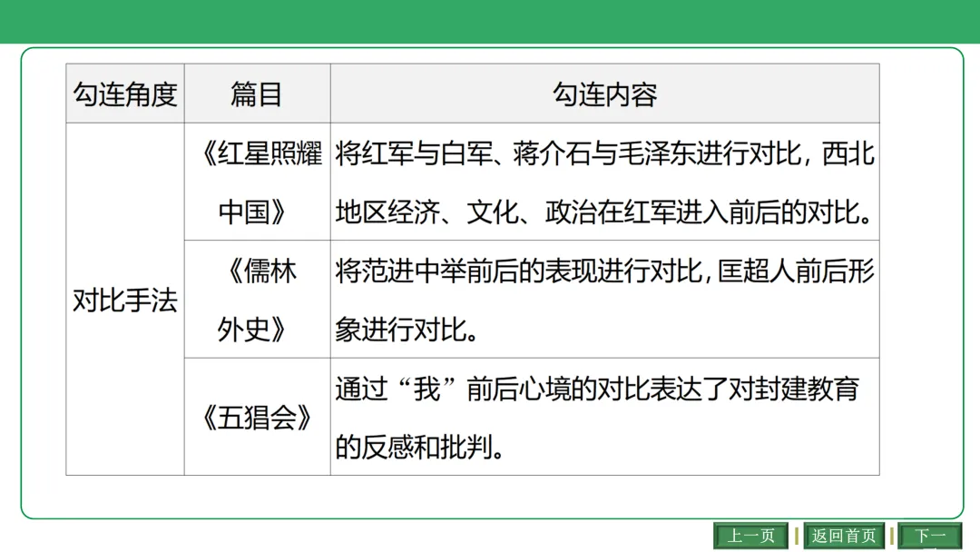Click the 返回首页 button
The height and width of the screenshot is (552, 980).
pyautogui.click(x=844, y=536)
